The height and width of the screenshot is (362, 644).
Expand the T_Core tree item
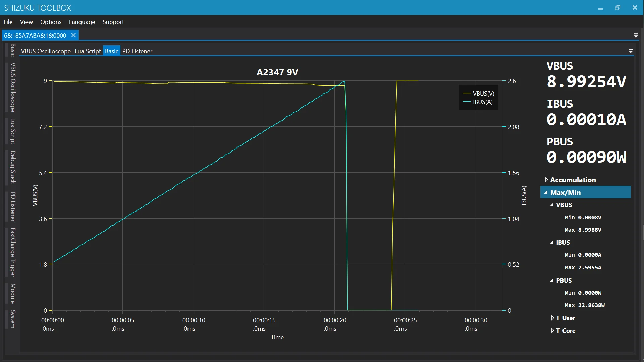(552, 331)
